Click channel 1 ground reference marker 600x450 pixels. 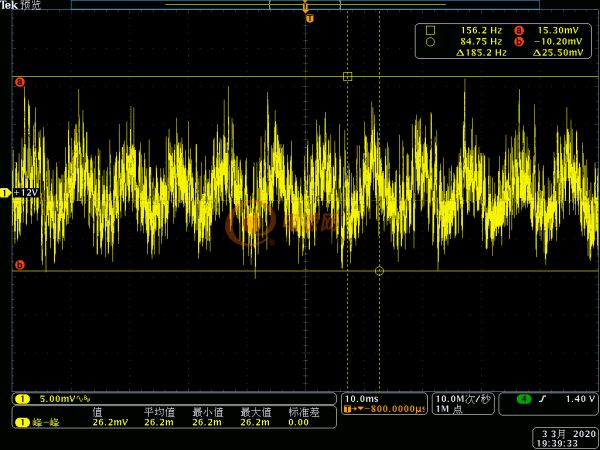click(5, 193)
